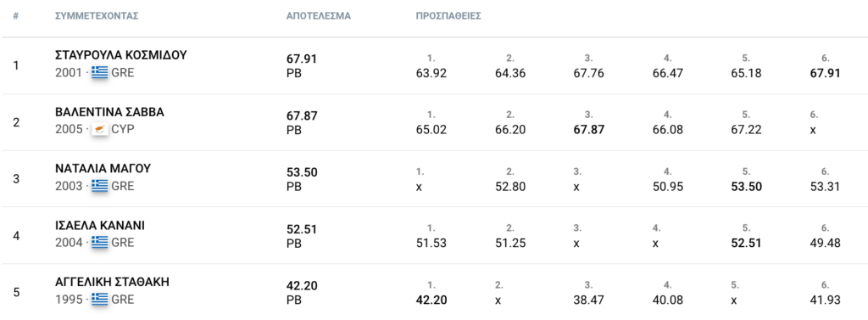Click the sixth attempt 49.48 of rank 4
Image resolution: width=868 pixels, height=320 pixels.
point(825,243)
